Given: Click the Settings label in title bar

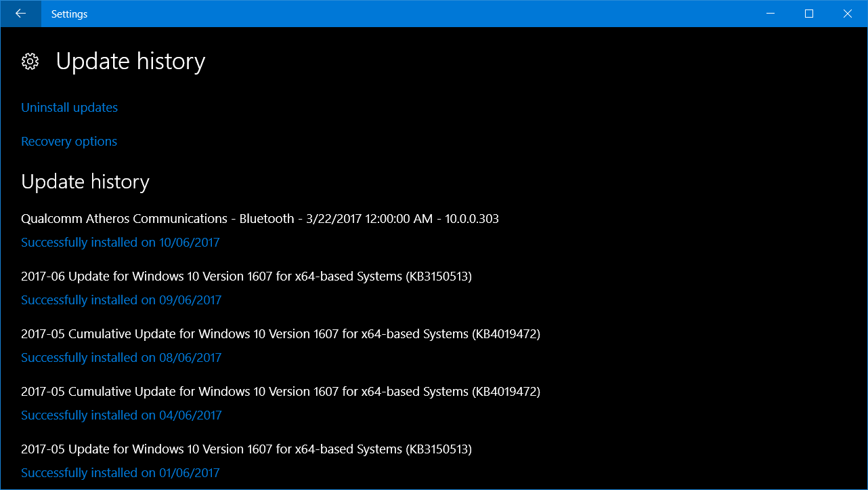Looking at the screenshot, I should 69,14.
